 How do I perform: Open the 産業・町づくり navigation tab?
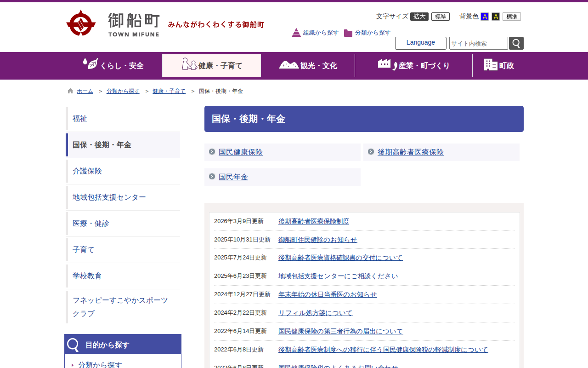(x=413, y=66)
